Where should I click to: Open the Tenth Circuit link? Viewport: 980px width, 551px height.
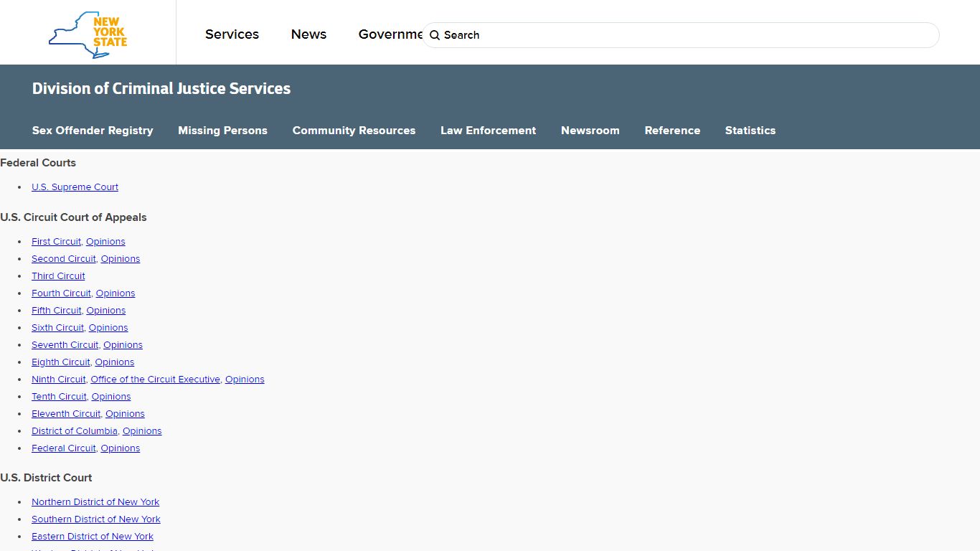(59, 397)
